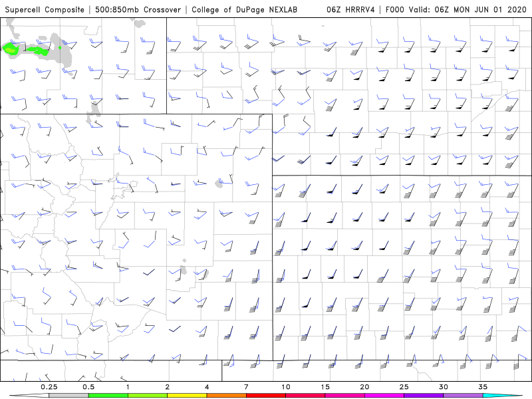Click the 'F000' forecast hour text

395,9
